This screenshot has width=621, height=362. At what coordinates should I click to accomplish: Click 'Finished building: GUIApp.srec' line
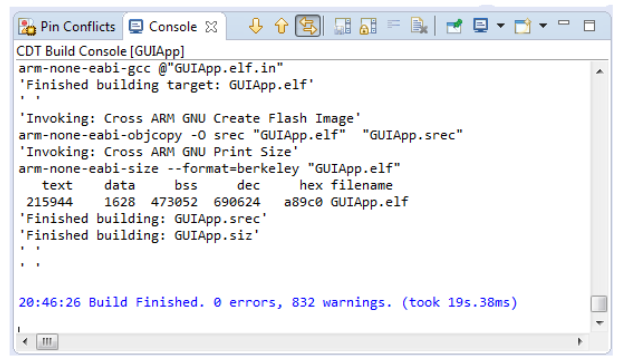coord(143,219)
